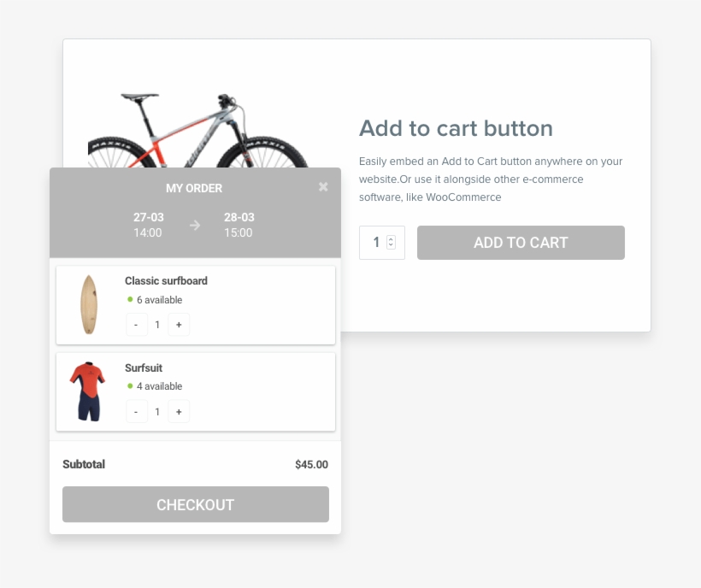Image resolution: width=701 pixels, height=588 pixels.
Task: Click the up spinner arrow beside quantity
Action: coord(391,238)
